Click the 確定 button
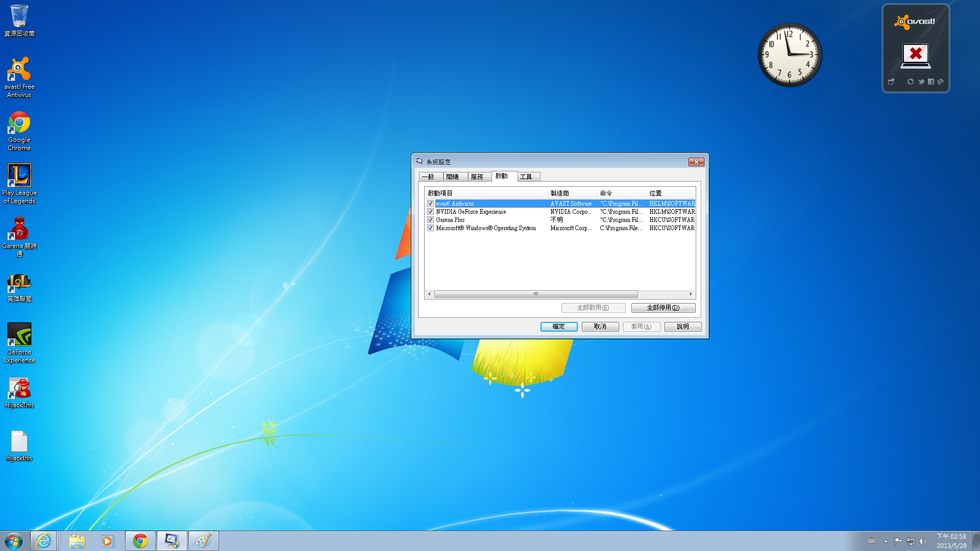Image resolution: width=980 pixels, height=551 pixels. [559, 327]
